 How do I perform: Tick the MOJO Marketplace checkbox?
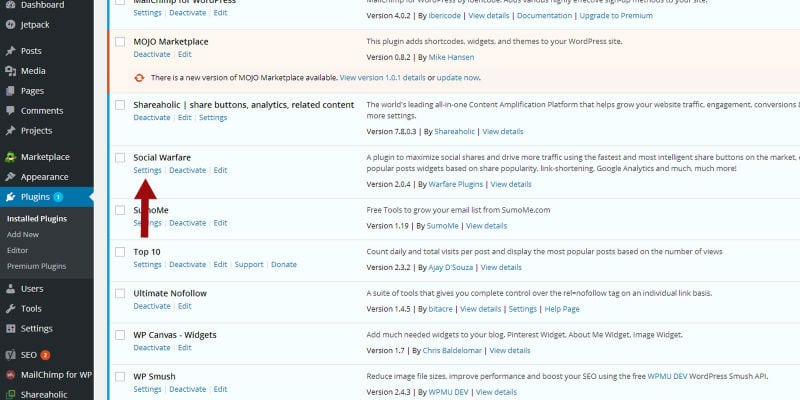point(120,42)
